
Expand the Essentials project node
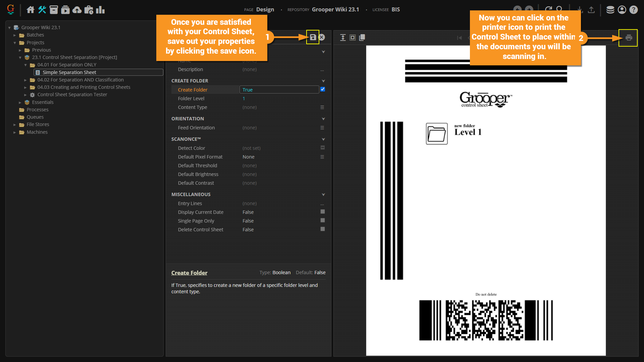(x=20, y=102)
